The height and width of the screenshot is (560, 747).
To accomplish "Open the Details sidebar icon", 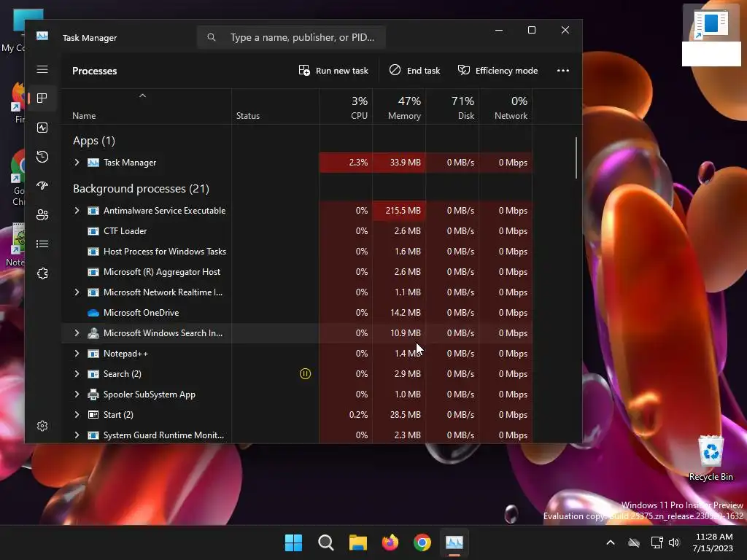I will coord(42,244).
